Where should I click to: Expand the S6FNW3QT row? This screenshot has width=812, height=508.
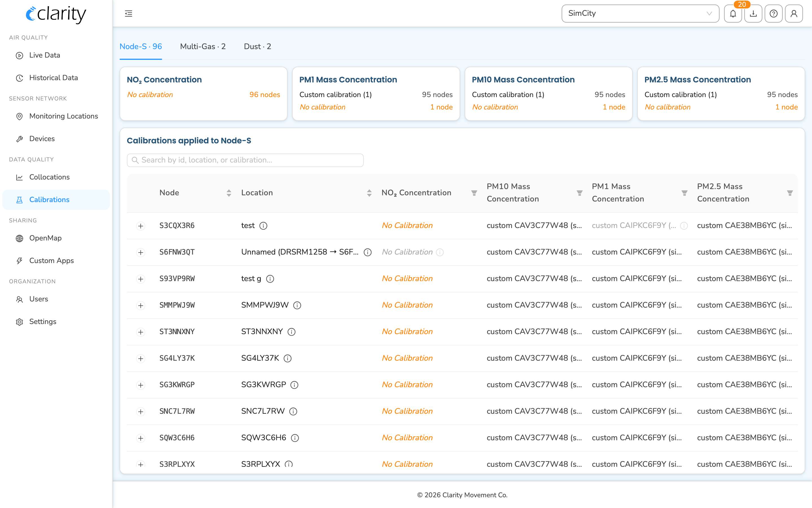point(141,252)
